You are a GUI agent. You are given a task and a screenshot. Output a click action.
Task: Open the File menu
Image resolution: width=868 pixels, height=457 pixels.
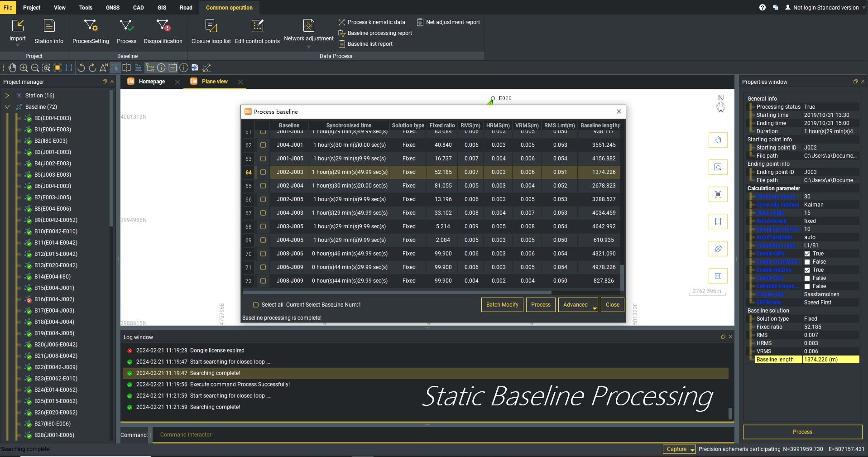pyautogui.click(x=8, y=8)
